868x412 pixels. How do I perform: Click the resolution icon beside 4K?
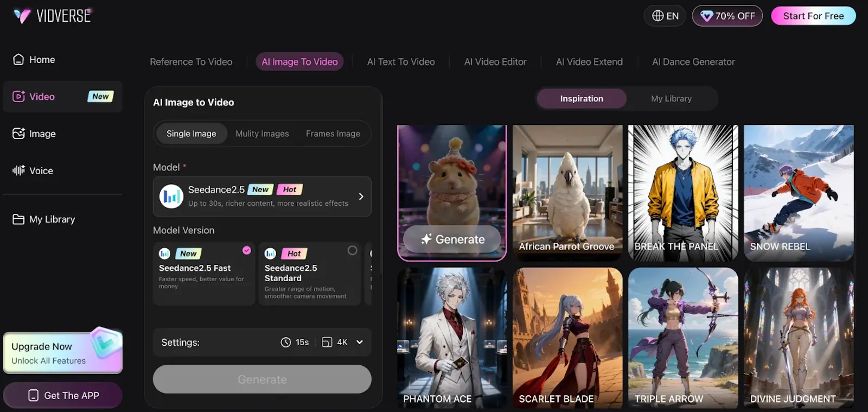point(327,342)
